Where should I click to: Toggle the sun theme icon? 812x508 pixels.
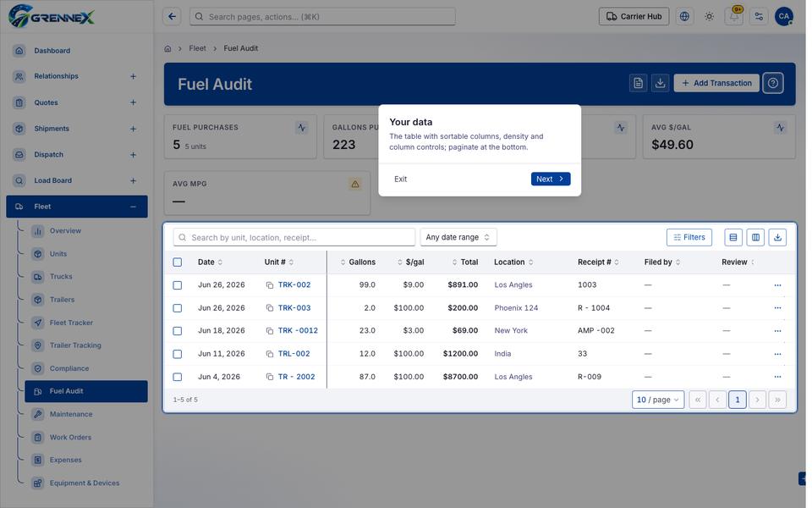[709, 17]
